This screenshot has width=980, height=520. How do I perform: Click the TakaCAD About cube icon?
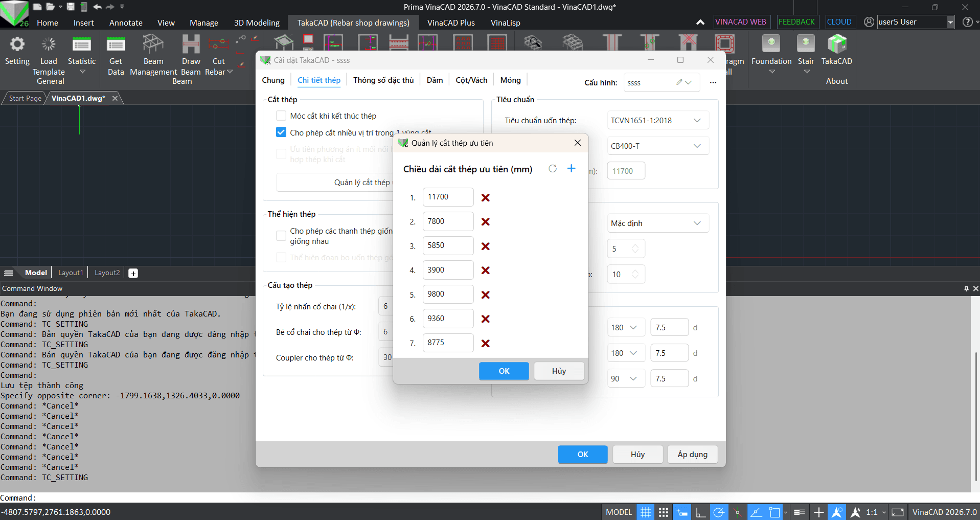(x=837, y=44)
